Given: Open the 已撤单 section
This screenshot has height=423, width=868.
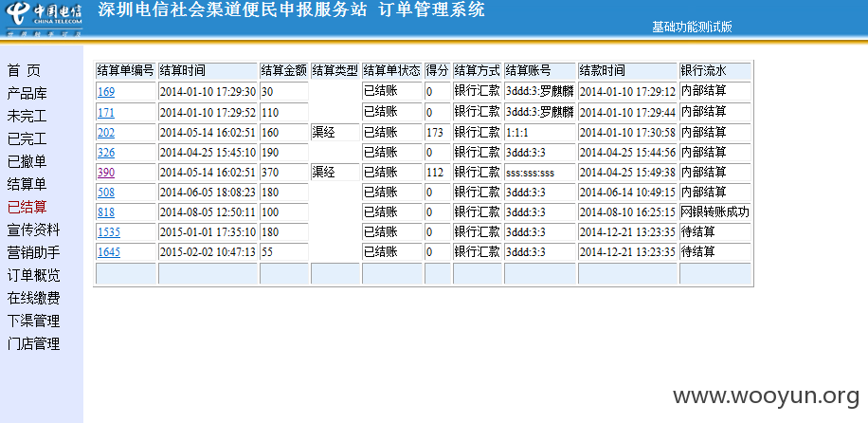Looking at the screenshot, I should point(27,161).
